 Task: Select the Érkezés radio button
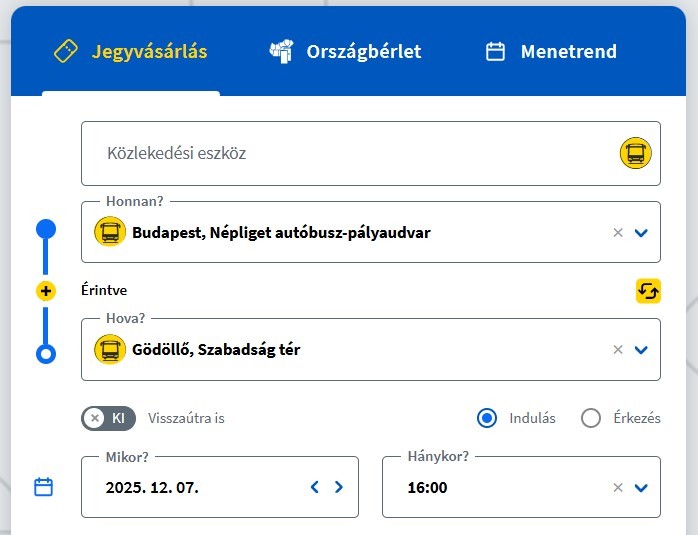[x=591, y=418]
